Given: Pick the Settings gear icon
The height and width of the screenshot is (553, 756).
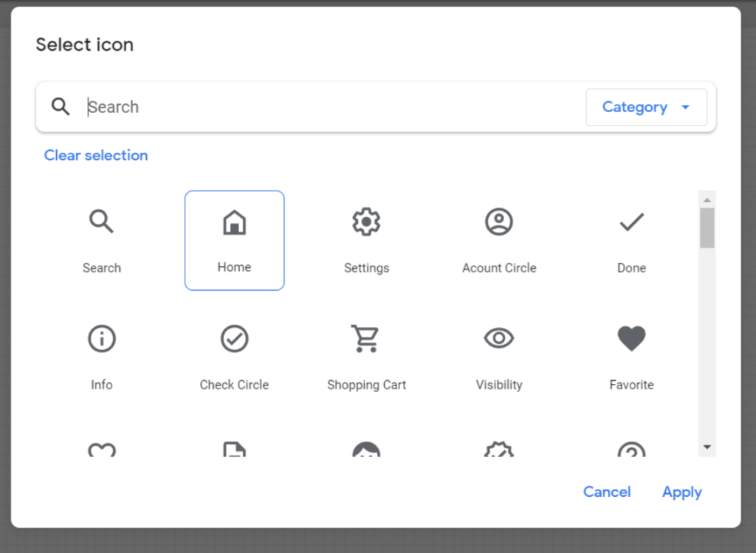Looking at the screenshot, I should (366, 240).
